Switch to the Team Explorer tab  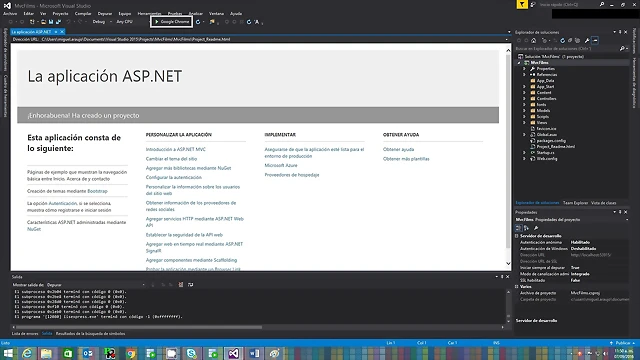[576, 203]
